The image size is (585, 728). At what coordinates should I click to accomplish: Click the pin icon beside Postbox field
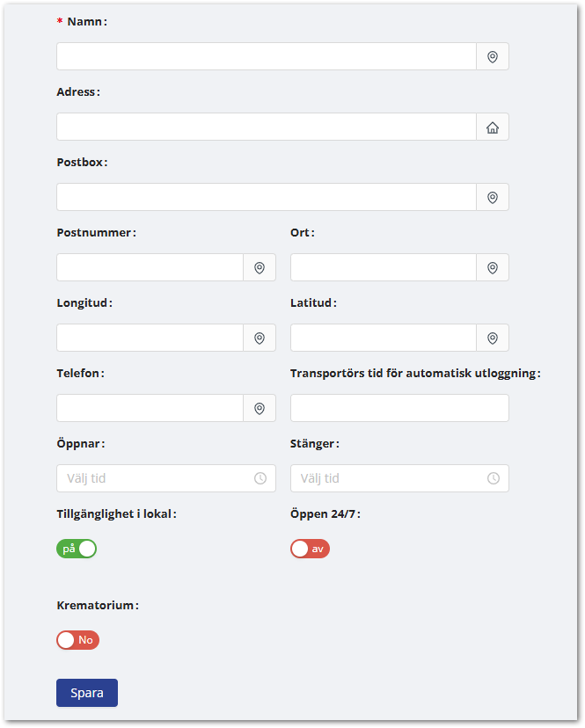(493, 197)
